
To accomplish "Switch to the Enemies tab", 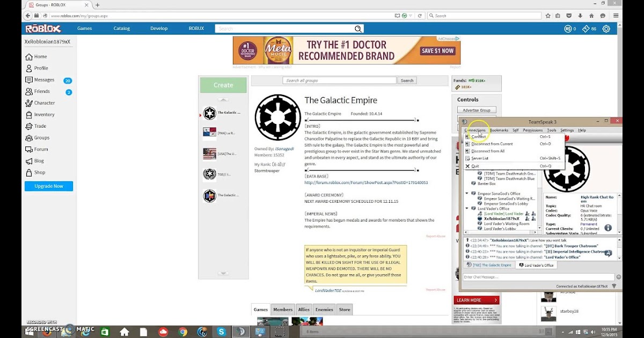I will click(324, 310).
